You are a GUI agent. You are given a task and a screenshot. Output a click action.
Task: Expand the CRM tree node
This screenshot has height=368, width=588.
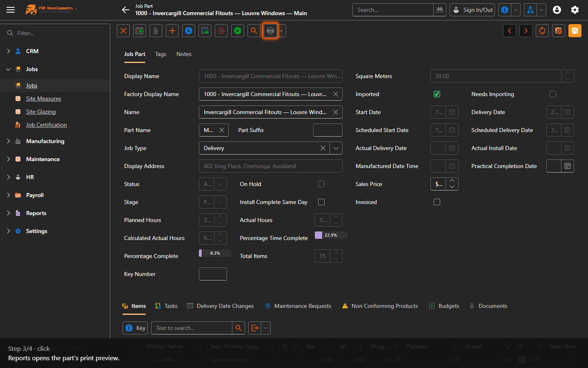click(8, 51)
